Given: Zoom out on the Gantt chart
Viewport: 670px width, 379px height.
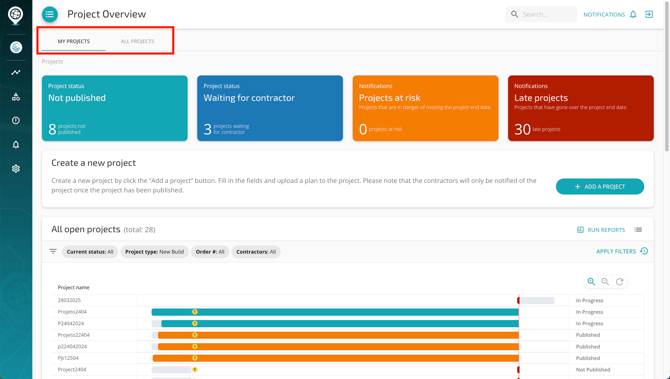Looking at the screenshot, I should [605, 282].
